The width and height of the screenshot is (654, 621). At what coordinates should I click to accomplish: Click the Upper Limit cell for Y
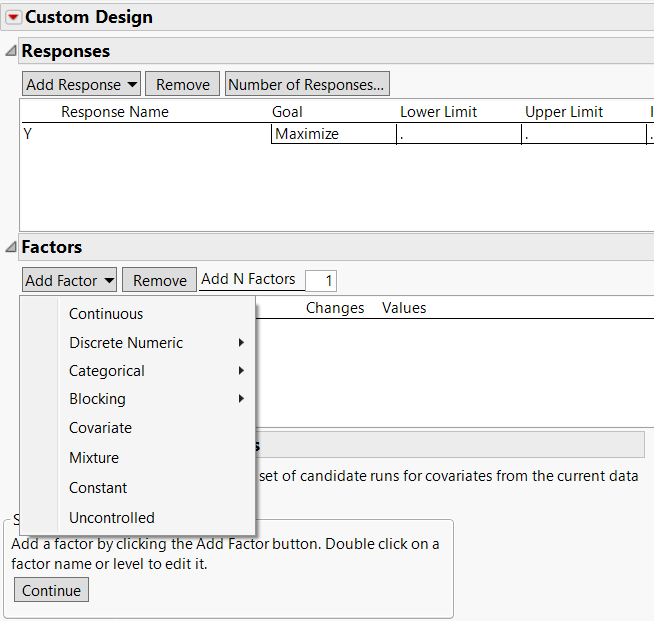tap(583, 134)
